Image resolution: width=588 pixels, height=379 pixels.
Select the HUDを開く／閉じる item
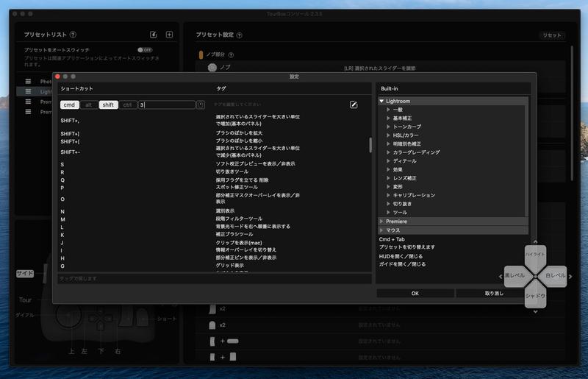point(401,256)
